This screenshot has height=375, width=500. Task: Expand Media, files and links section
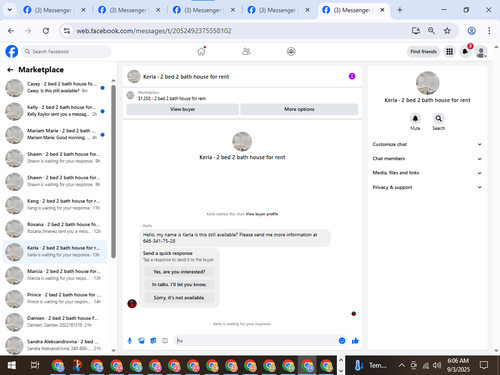pos(427,173)
